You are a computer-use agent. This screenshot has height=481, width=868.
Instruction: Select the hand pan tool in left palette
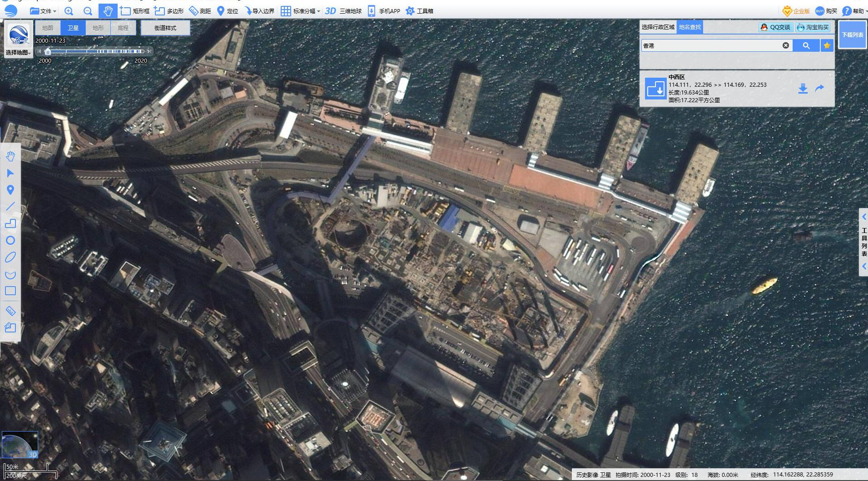tap(10, 156)
